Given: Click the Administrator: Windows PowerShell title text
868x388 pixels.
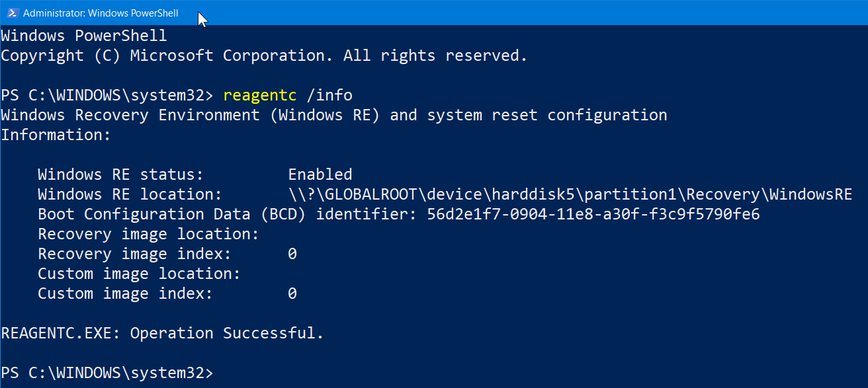Looking at the screenshot, I should 101,13.
